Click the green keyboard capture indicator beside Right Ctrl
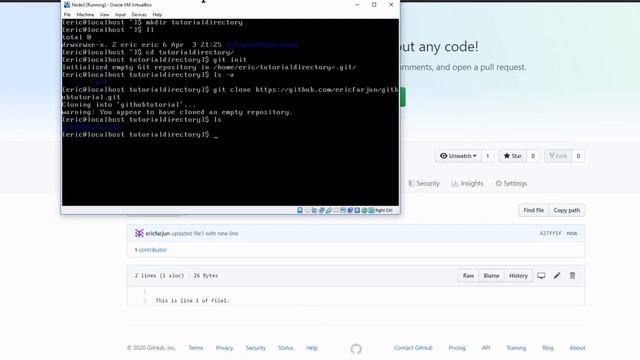 [x=371, y=210]
